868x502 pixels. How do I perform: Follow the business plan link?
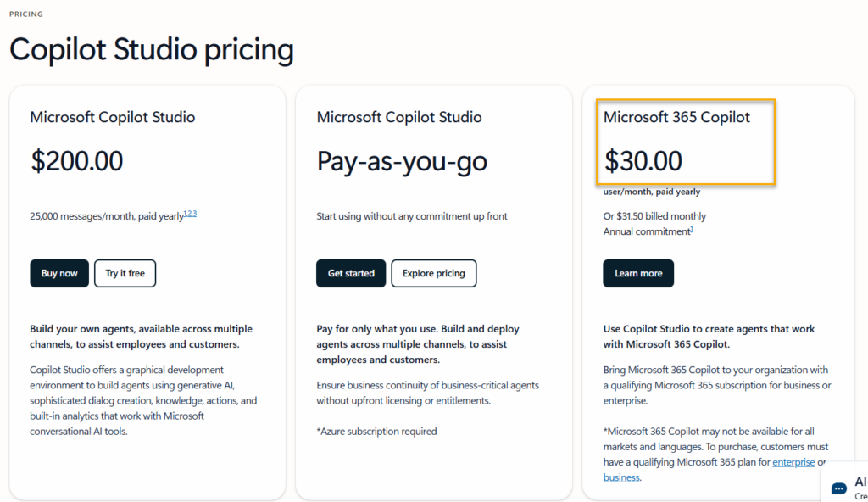(x=621, y=477)
